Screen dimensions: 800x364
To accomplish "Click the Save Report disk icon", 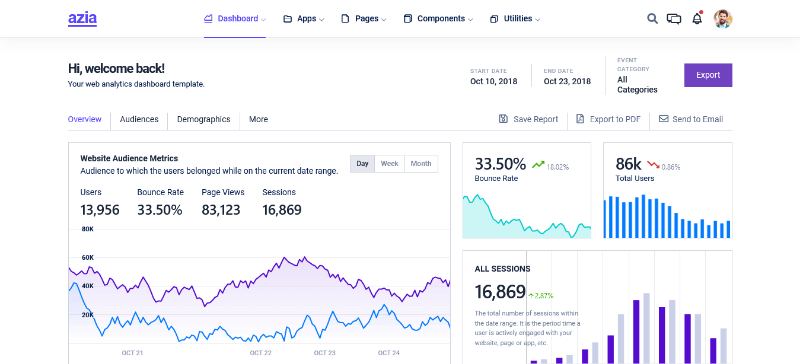I will (503, 119).
